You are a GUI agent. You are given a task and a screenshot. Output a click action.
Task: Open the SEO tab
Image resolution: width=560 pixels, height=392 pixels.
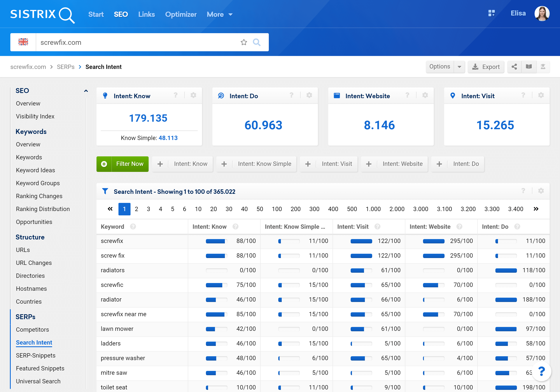click(121, 14)
